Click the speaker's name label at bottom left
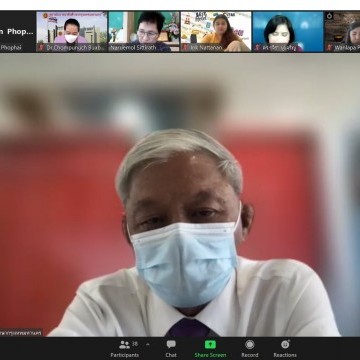 tap(21, 333)
